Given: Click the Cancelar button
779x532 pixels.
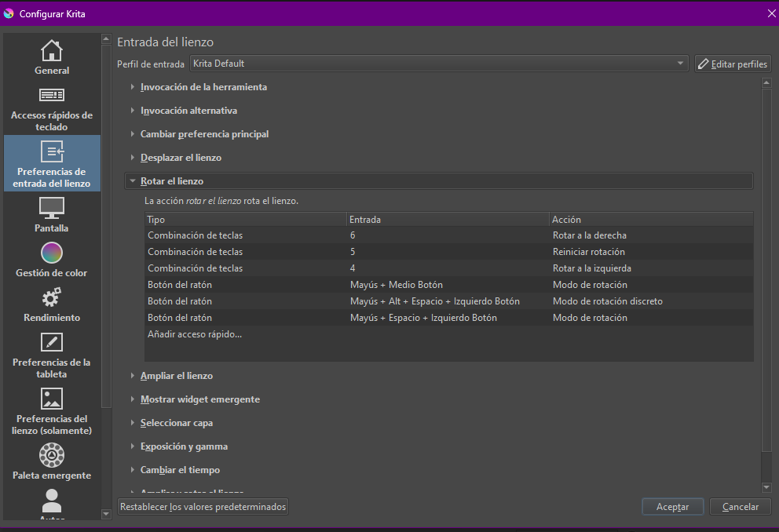Looking at the screenshot, I should [x=741, y=507].
